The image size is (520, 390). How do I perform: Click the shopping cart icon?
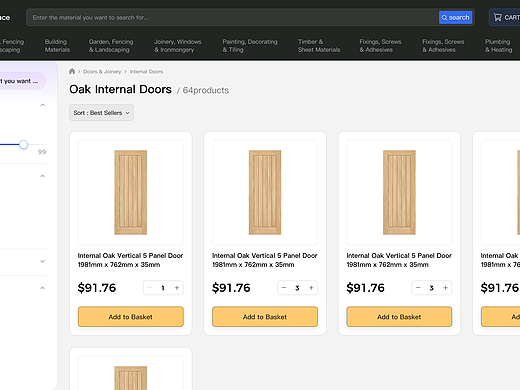(497, 17)
